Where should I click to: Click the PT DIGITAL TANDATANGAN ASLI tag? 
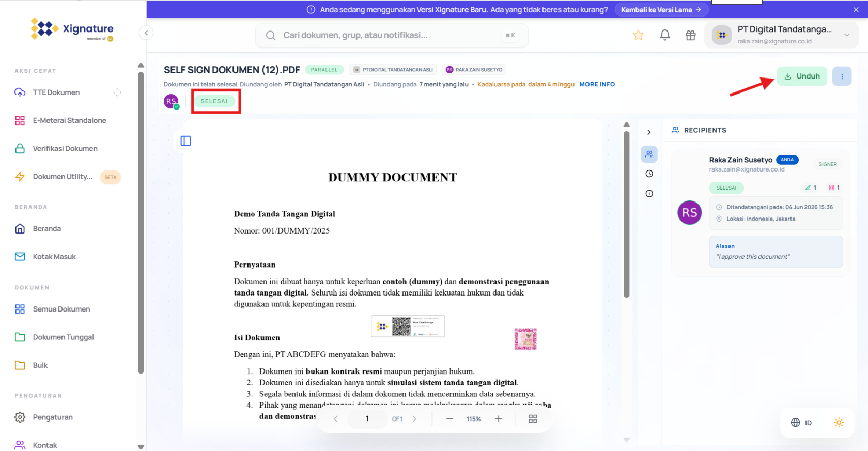coord(393,70)
